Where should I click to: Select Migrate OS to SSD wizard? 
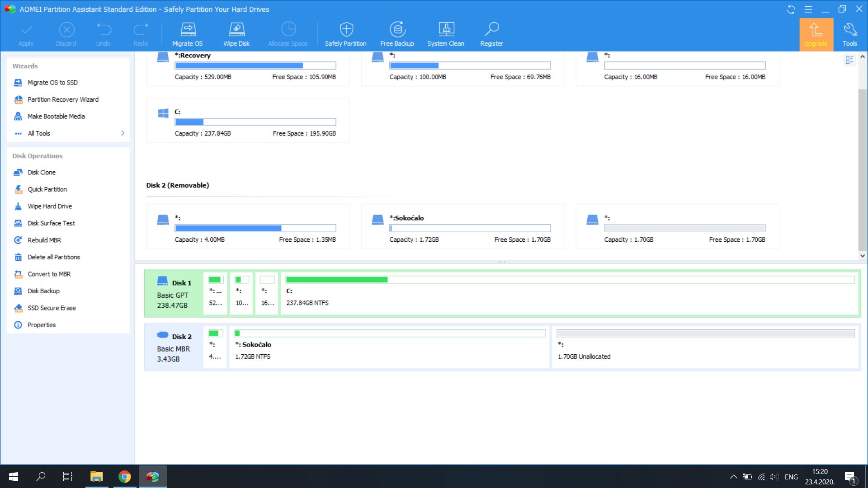click(x=52, y=83)
